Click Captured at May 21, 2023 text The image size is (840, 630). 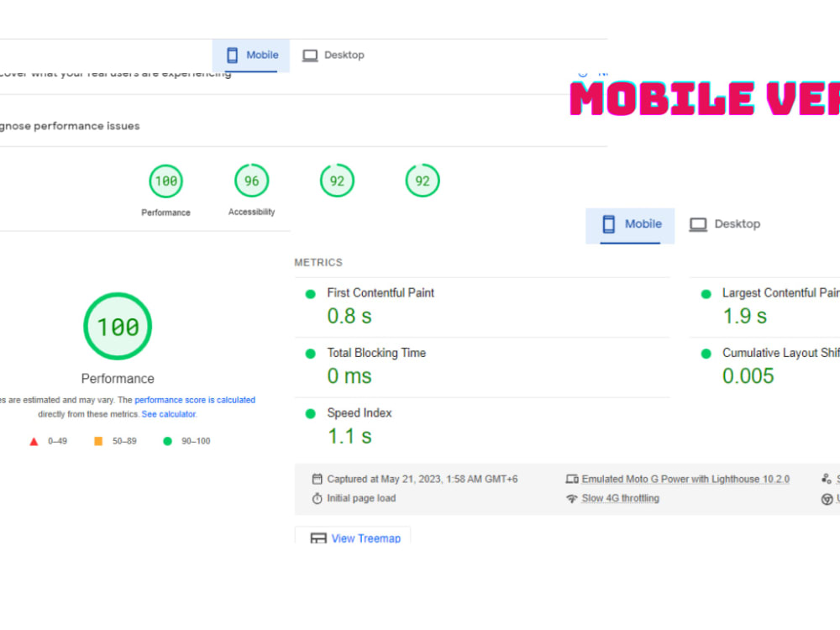pos(423,479)
